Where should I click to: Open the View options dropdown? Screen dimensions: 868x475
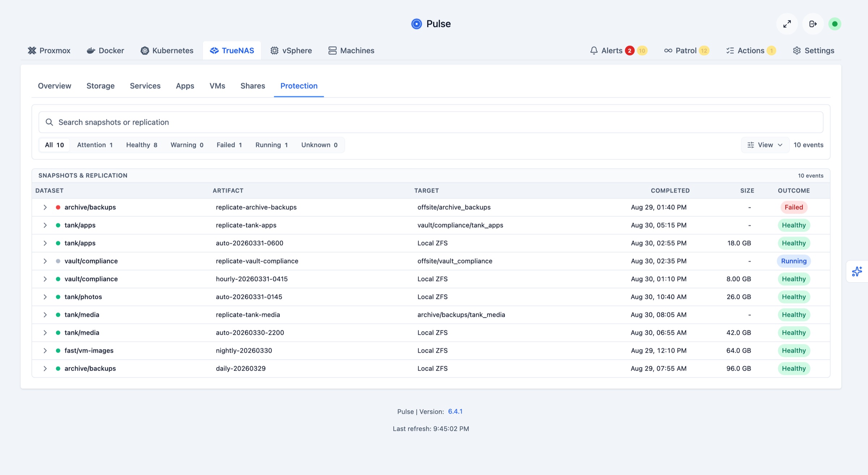tap(765, 145)
